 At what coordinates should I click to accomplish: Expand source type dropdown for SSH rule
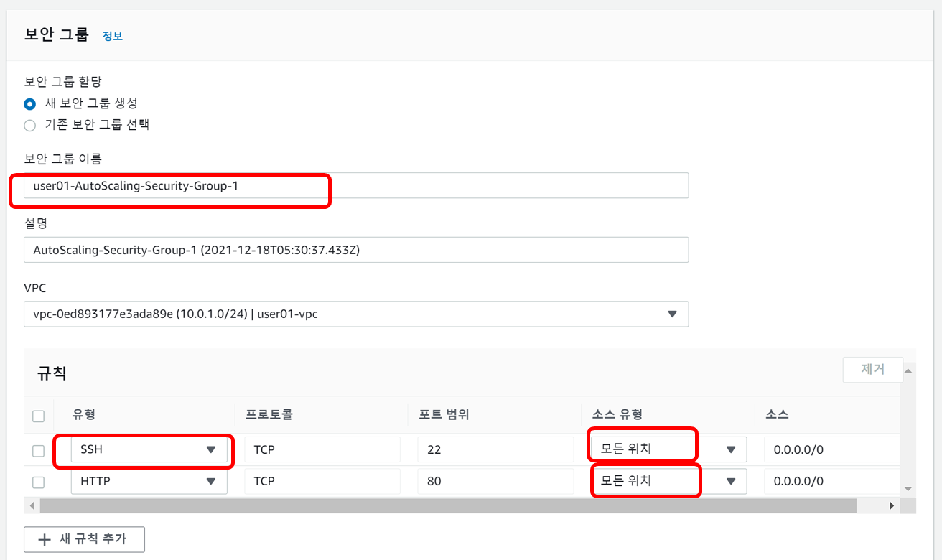tap(668, 449)
